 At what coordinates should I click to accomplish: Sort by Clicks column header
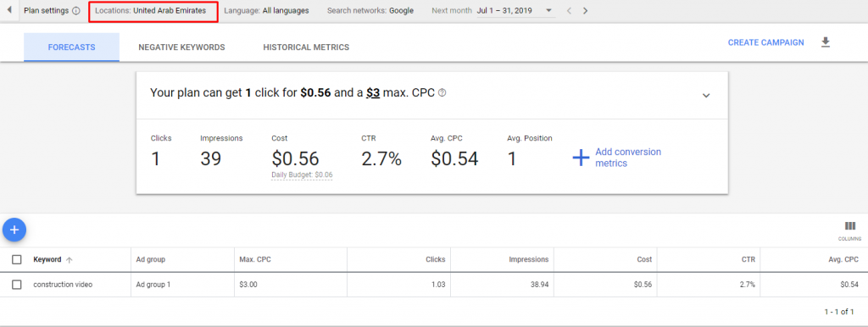435,259
